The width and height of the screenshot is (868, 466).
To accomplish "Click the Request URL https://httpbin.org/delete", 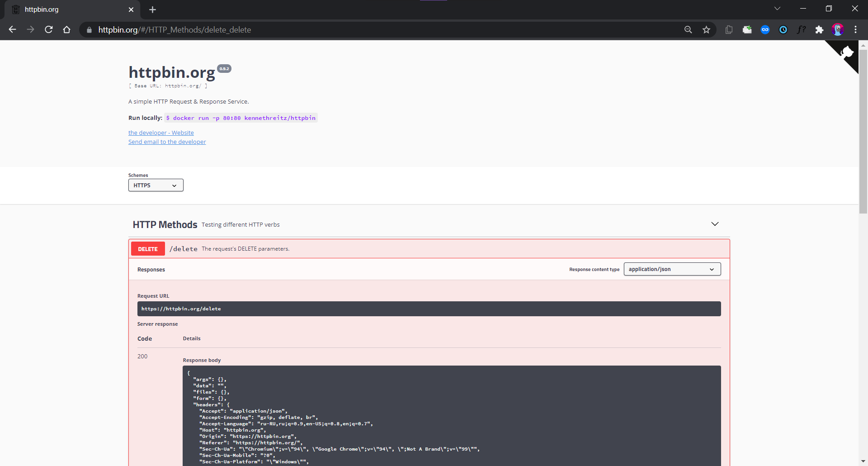I will 429,309.
